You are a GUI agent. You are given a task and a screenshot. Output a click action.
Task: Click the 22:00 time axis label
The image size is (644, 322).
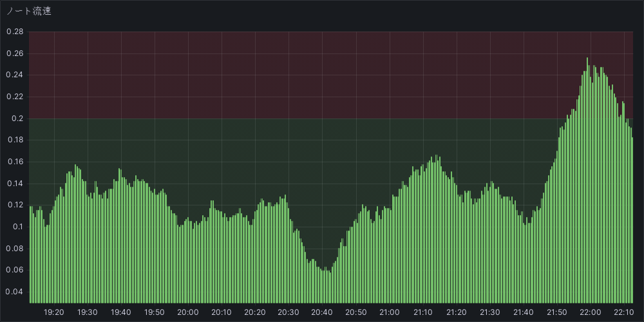(591, 312)
